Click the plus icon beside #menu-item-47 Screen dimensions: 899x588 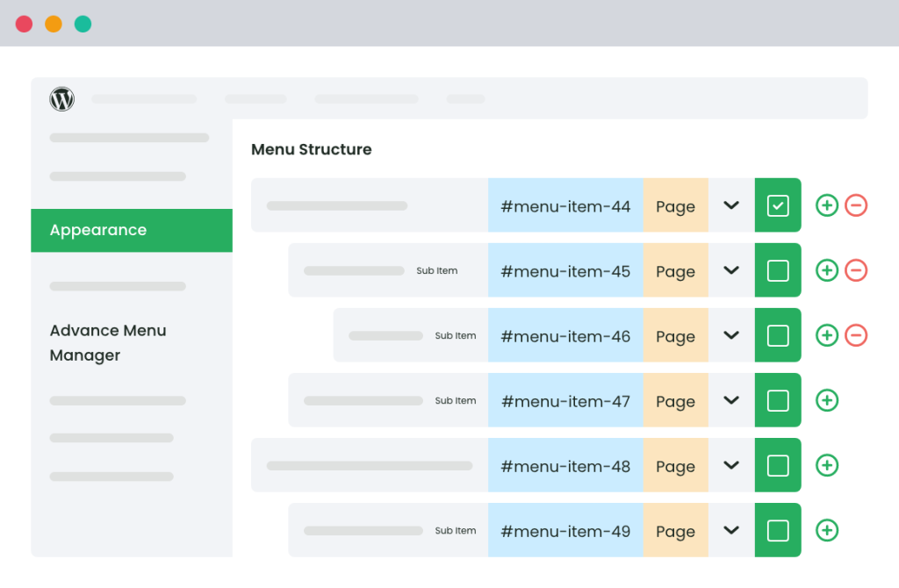(826, 400)
